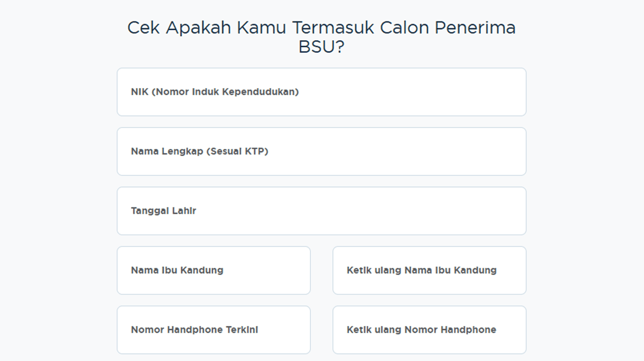Click the "BSU?" line of the heading
Screen dimensions: 644x361
pyautogui.click(x=321, y=47)
